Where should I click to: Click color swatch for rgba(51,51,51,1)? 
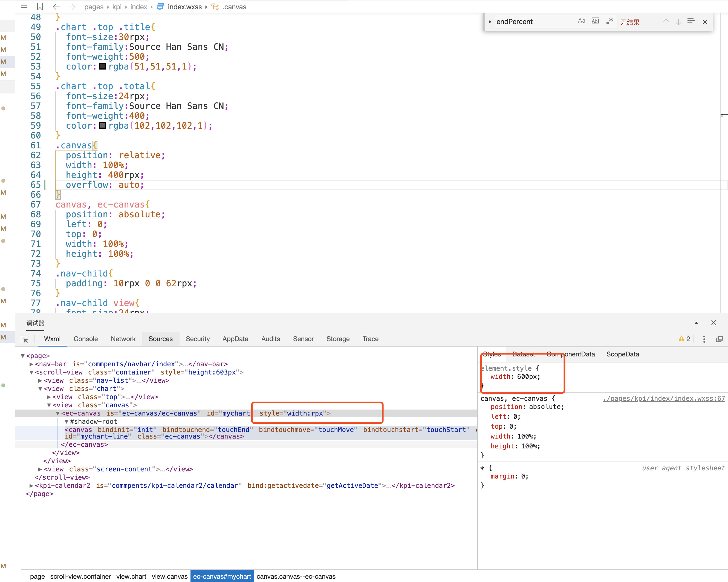[103, 67]
